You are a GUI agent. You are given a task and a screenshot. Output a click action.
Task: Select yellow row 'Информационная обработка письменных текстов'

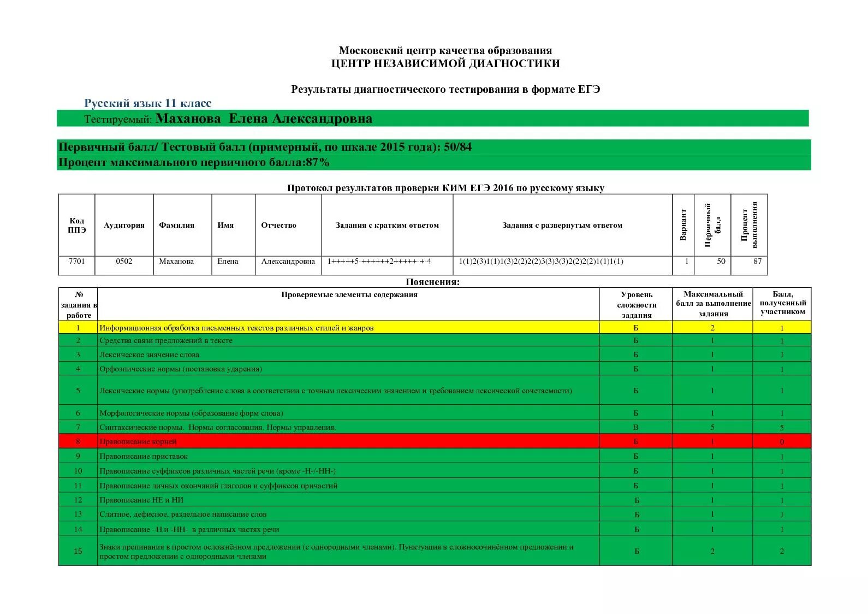coord(435,328)
